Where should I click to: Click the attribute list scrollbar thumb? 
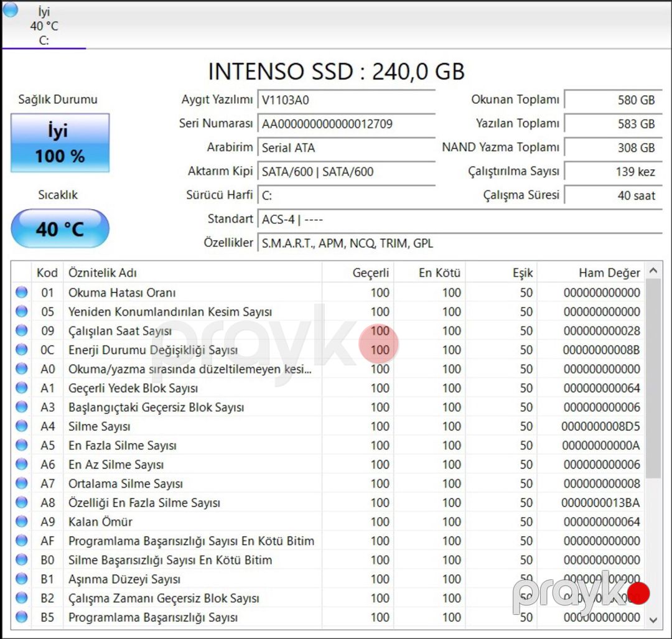click(653, 378)
